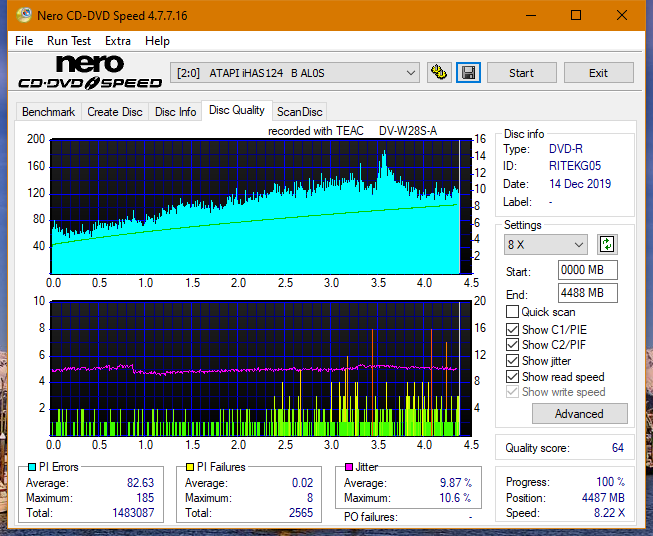The width and height of the screenshot is (653, 536).
Task: Open the File menu
Action: (x=24, y=41)
